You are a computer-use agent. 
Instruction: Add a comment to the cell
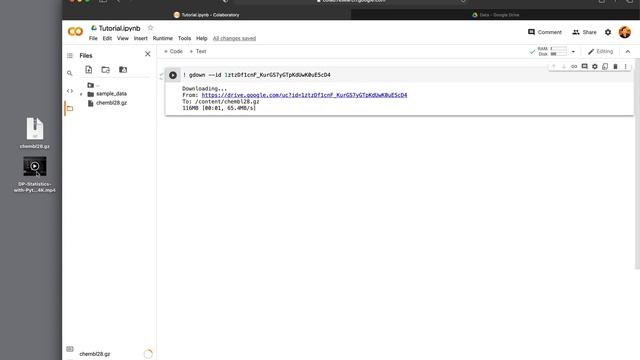tap(584, 67)
